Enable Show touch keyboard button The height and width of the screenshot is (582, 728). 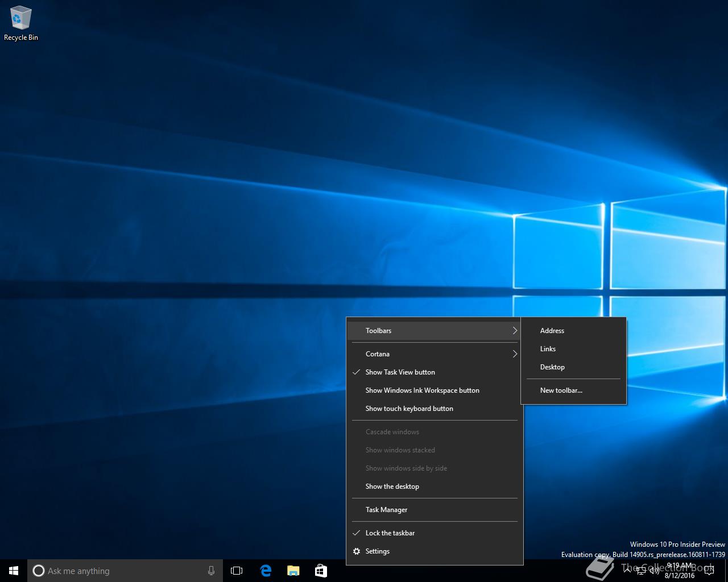(x=409, y=409)
